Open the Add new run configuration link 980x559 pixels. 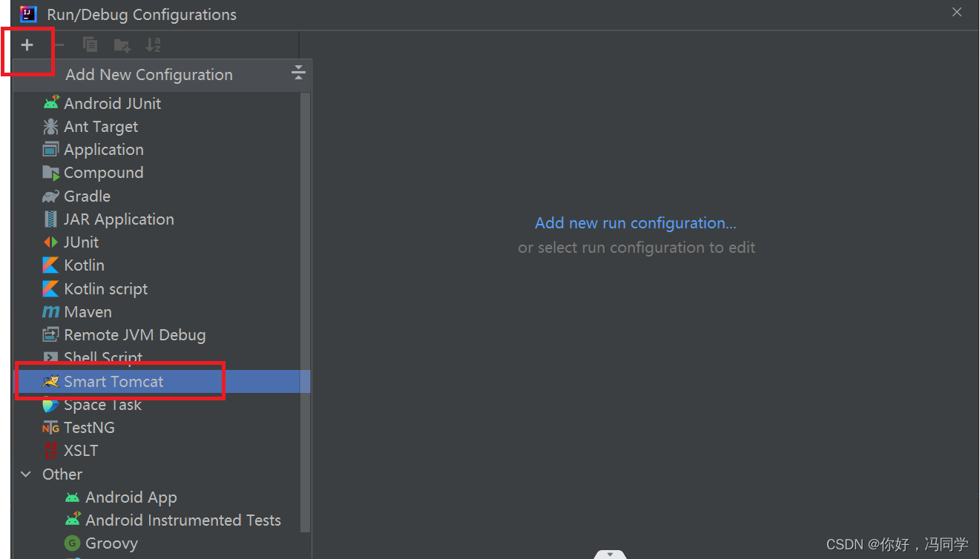(636, 223)
